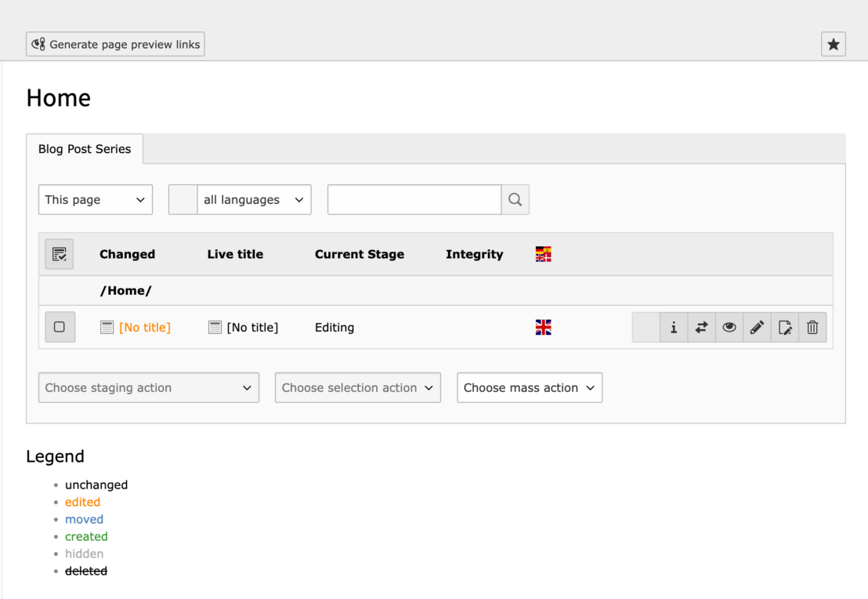Add bookmark with the star icon

tap(833, 44)
